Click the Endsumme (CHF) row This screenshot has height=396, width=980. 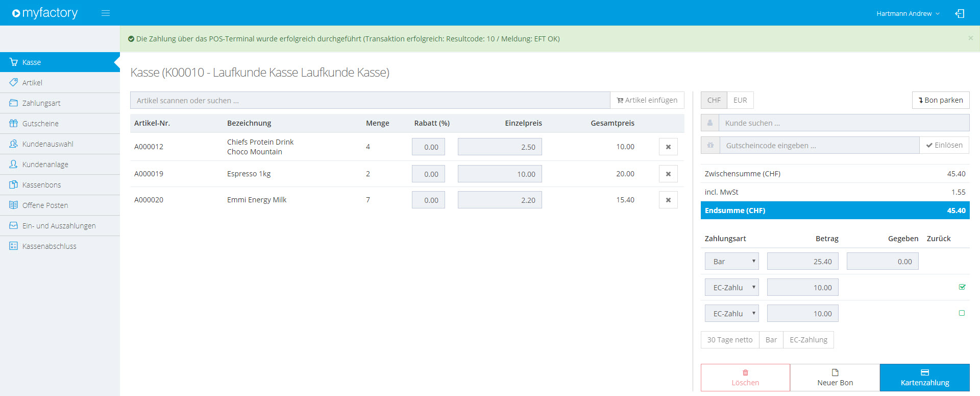[x=835, y=211]
